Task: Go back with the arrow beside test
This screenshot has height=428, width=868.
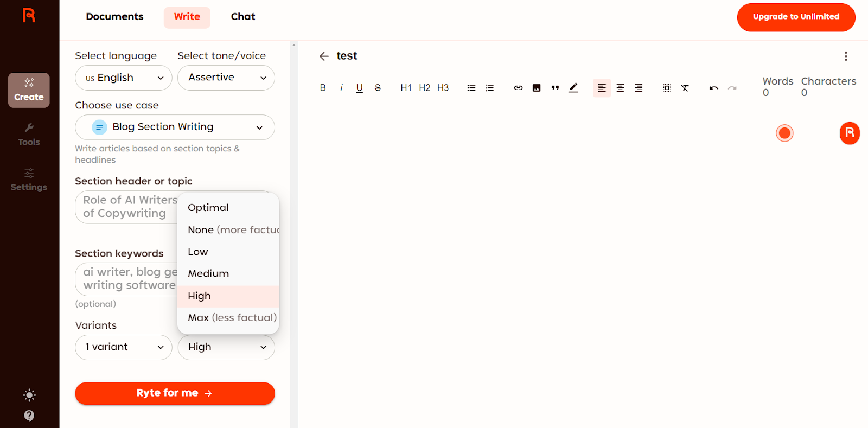Action: click(324, 56)
